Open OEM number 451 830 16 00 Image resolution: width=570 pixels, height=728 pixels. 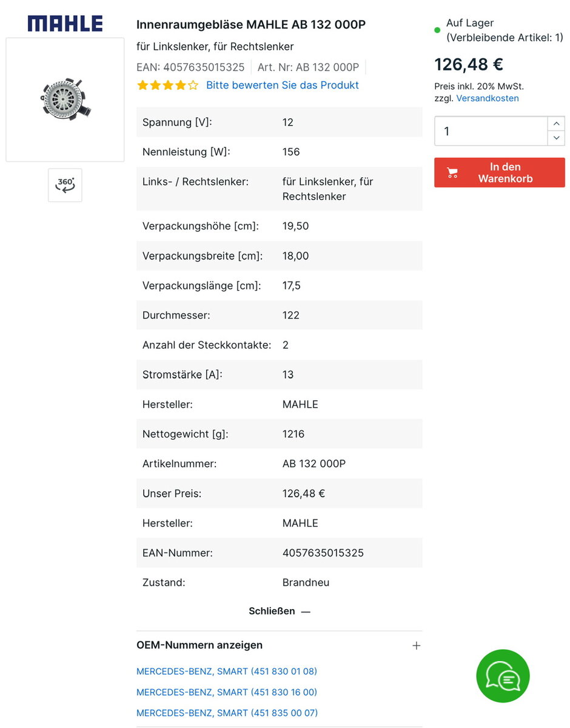[227, 692]
